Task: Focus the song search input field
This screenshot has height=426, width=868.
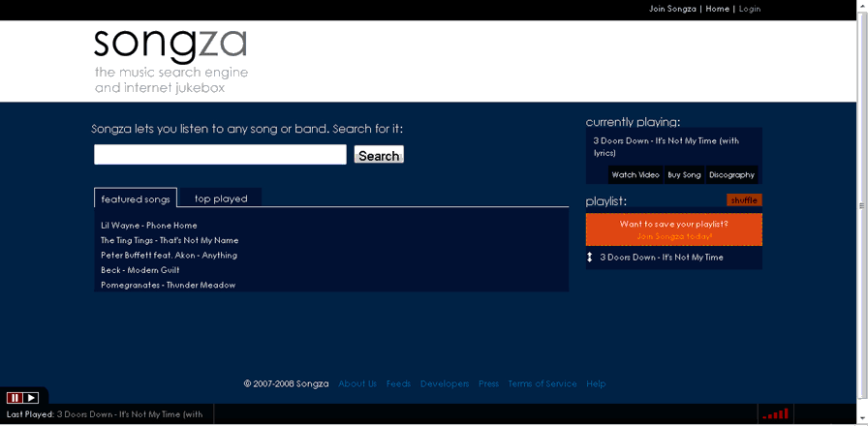Action: tap(220, 154)
